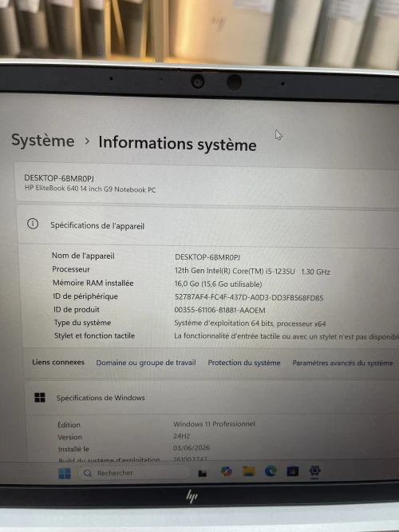Click the Édition label
399x532 pixels.
(x=69, y=425)
